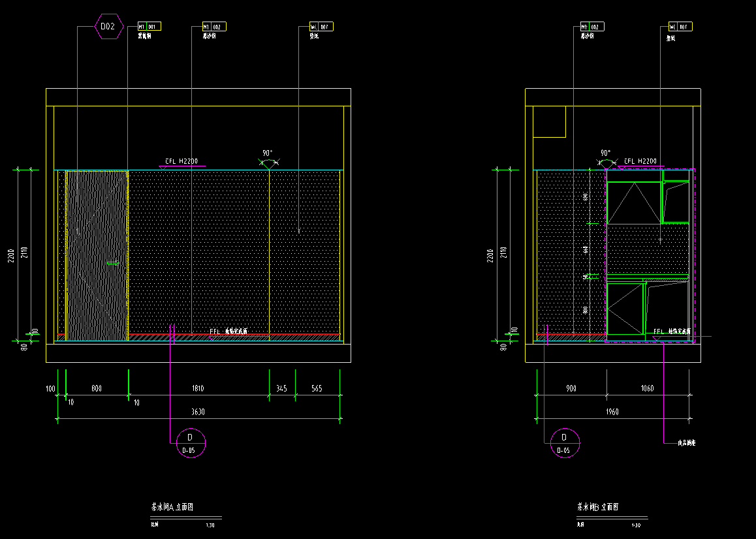Select the elevation B drawing title
The height and width of the screenshot is (539, 756).
pos(597,506)
